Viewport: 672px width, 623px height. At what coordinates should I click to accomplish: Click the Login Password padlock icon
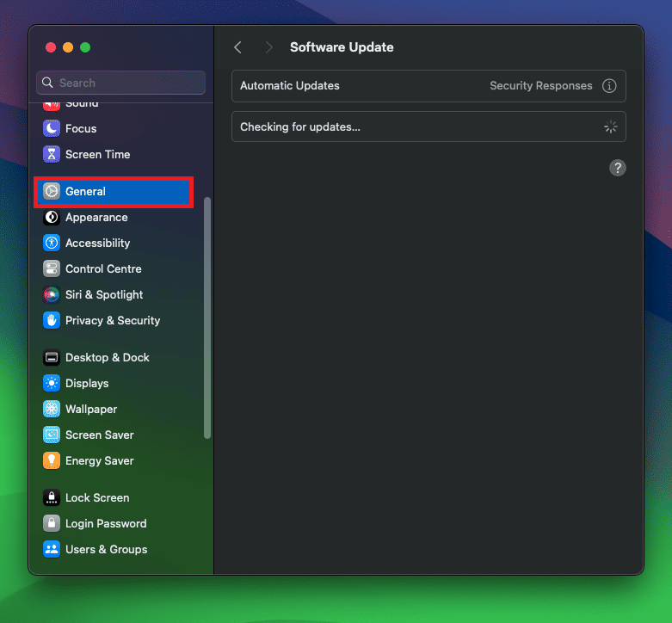coord(52,523)
